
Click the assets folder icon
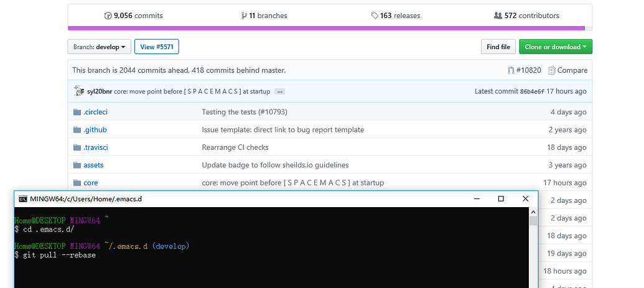coord(77,165)
